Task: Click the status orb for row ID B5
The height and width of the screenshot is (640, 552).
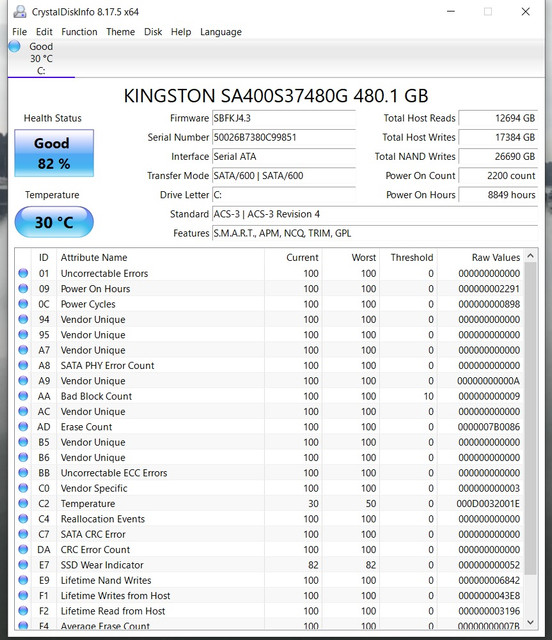Action: [x=23, y=442]
